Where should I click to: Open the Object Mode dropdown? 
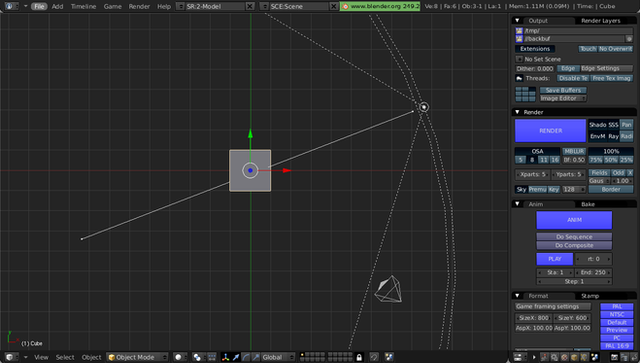coord(138,357)
